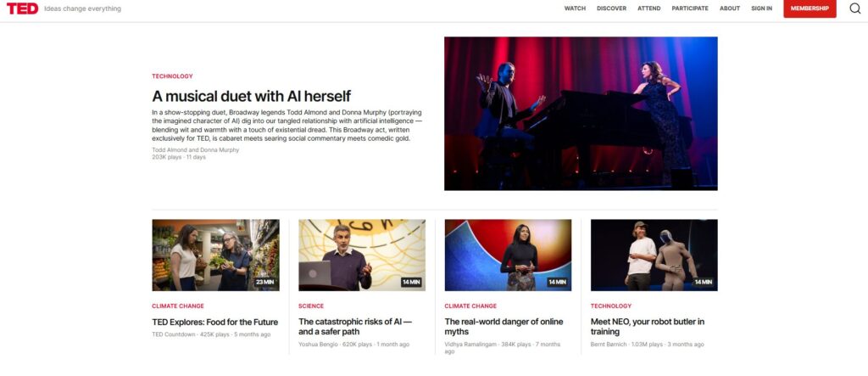Open 'TED Explores: Food for the Future' title

pyautogui.click(x=214, y=322)
